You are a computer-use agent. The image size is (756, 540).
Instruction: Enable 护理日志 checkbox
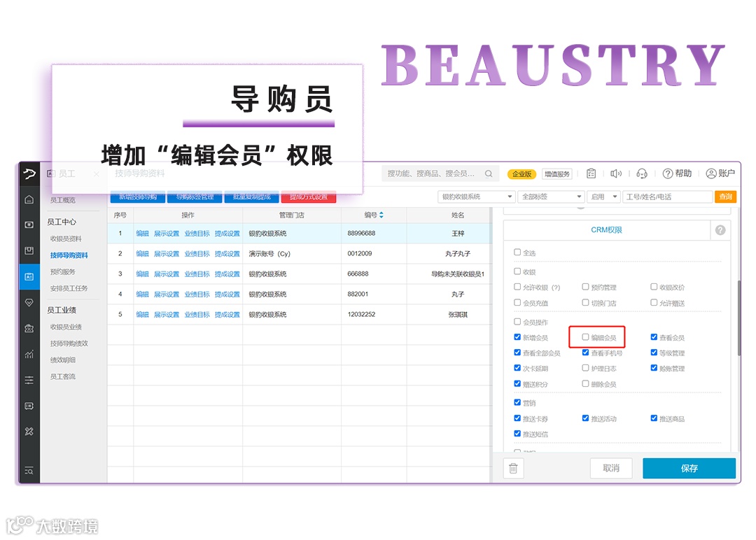pyautogui.click(x=585, y=368)
